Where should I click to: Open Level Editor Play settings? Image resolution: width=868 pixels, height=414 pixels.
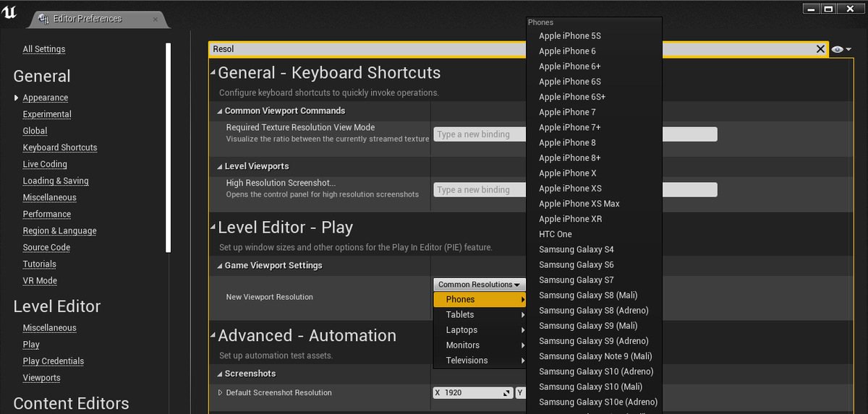pos(31,344)
